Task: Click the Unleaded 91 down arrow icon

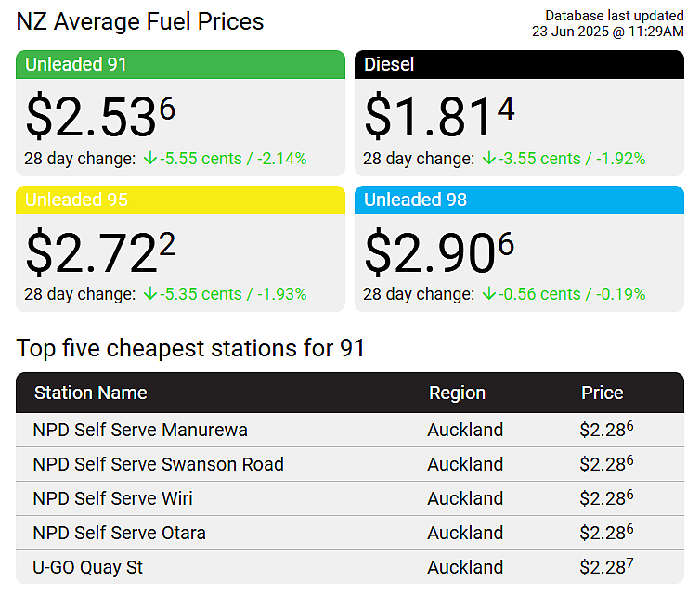Action: [150, 158]
